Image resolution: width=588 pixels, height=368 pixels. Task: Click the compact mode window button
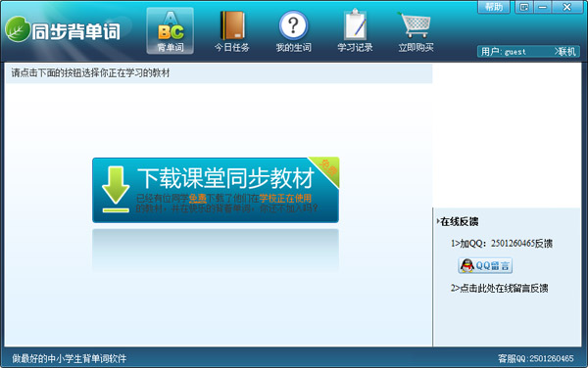[x=524, y=7]
